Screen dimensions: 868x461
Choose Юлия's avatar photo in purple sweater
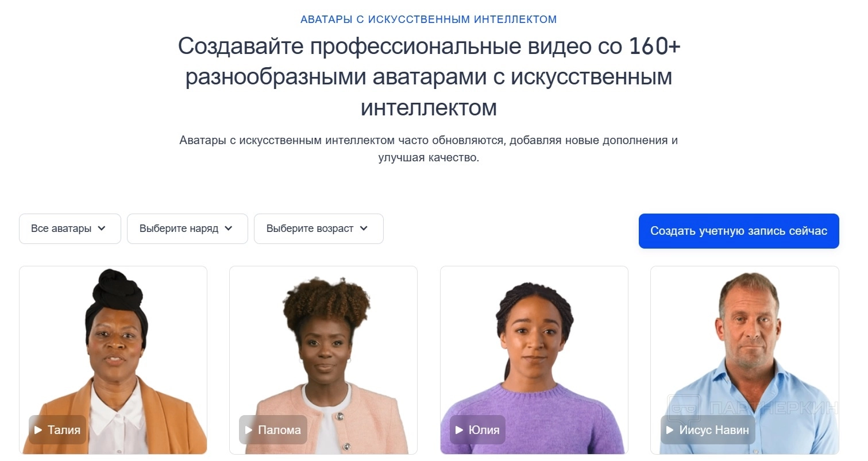[534, 360]
